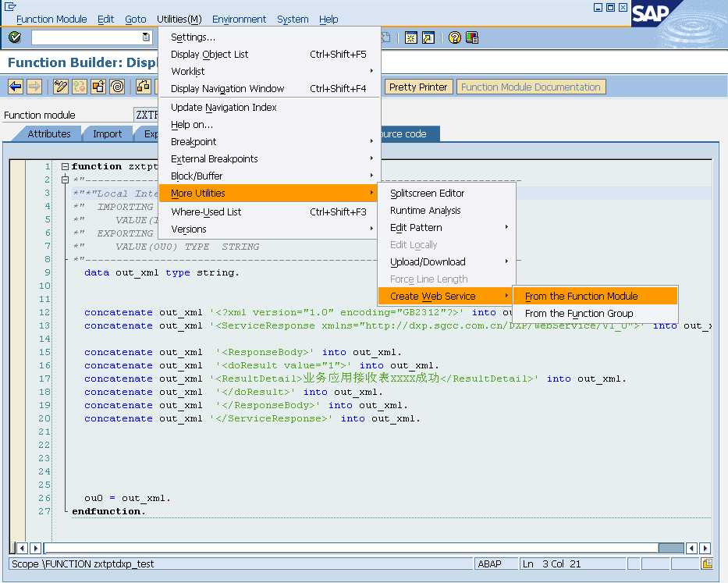Open the System menu
728x583 pixels.
coord(293,19)
